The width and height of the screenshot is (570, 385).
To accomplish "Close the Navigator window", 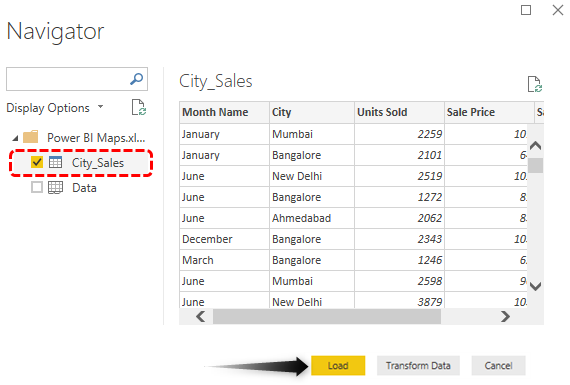I will [x=558, y=10].
